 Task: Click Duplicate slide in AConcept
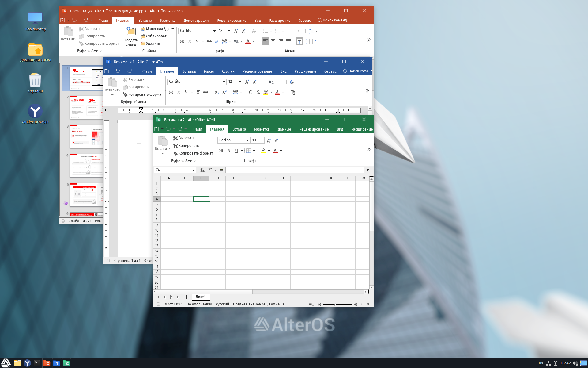click(x=154, y=36)
